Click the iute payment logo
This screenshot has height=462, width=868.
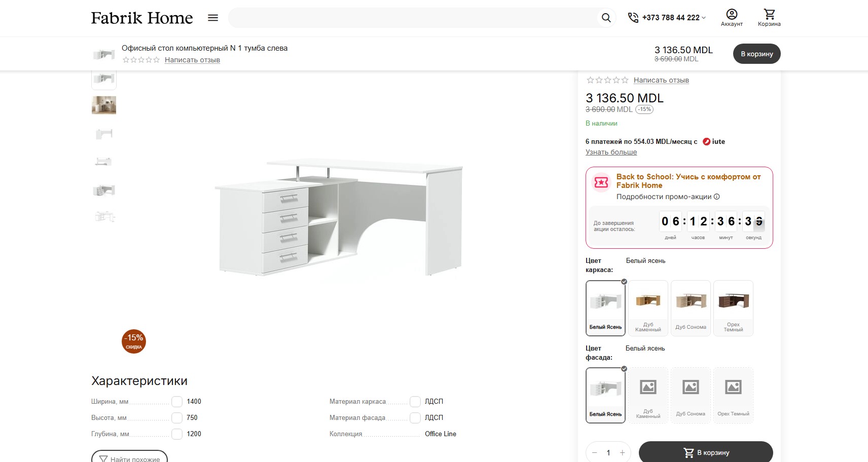pos(714,142)
